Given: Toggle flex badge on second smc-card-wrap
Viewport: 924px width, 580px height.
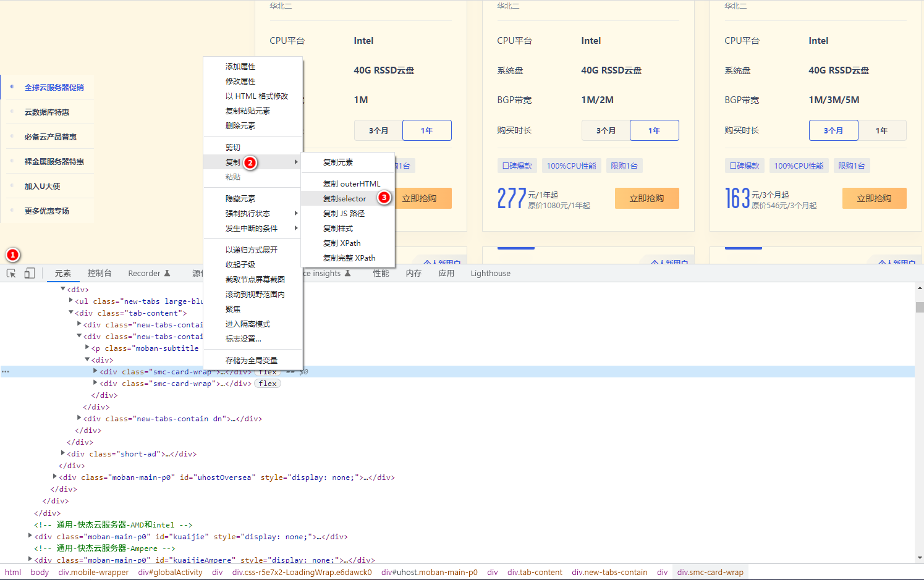Looking at the screenshot, I should tap(268, 384).
